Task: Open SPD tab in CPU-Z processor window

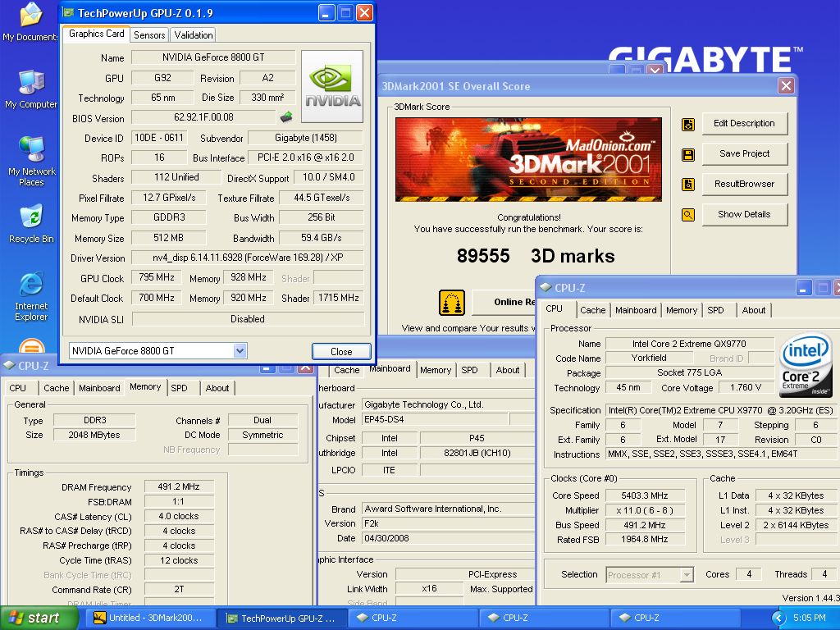Action: (715, 309)
